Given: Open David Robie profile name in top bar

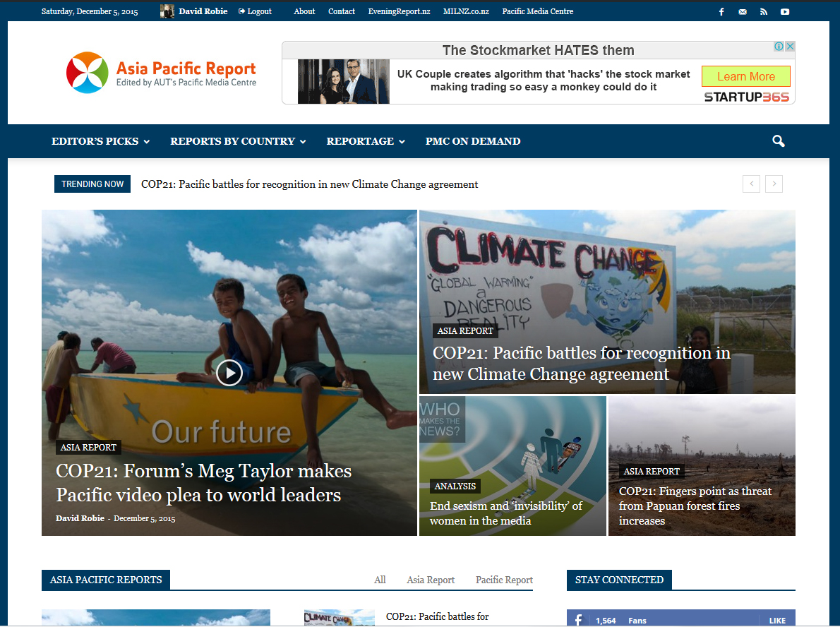Looking at the screenshot, I should [203, 11].
